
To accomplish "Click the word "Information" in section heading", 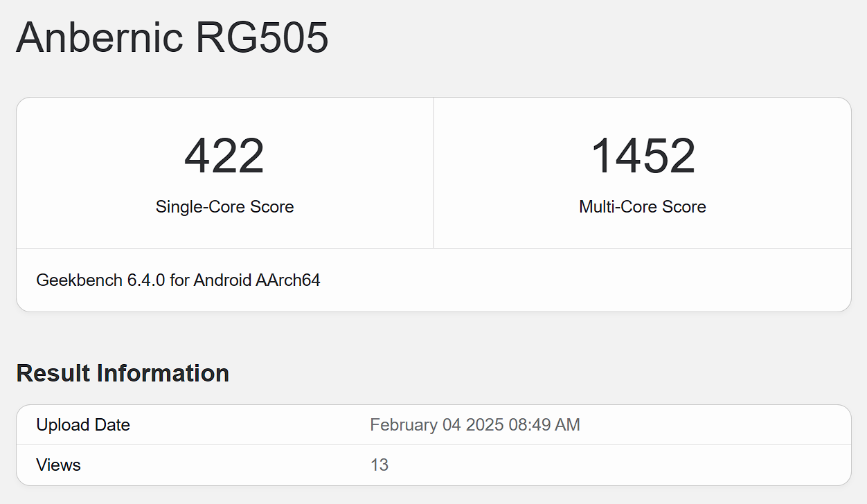I will [163, 373].
